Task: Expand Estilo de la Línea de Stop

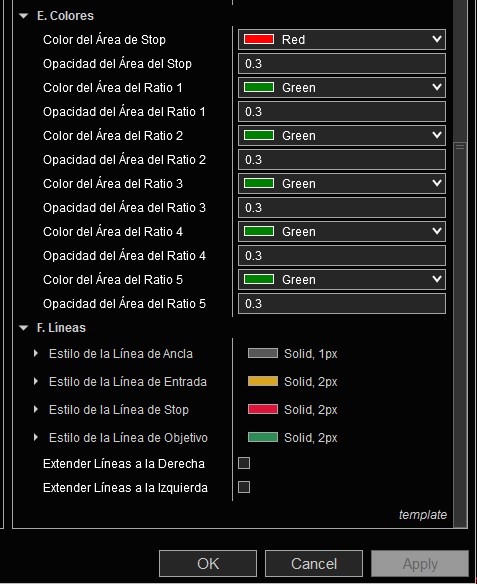Action: (36, 409)
